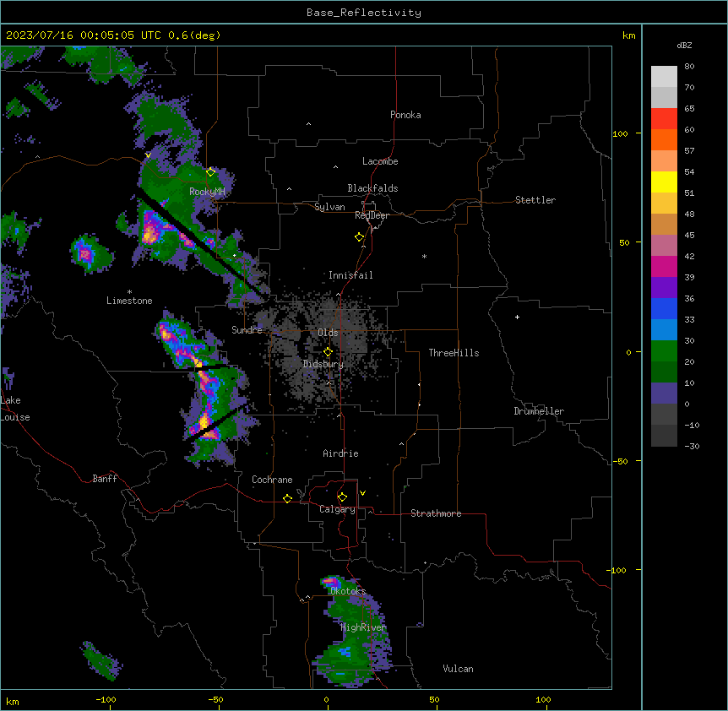Select the green swatch between 30 and 20 dBZ
Image resolution: width=728 pixels, height=711 pixels.
point(664,351)
